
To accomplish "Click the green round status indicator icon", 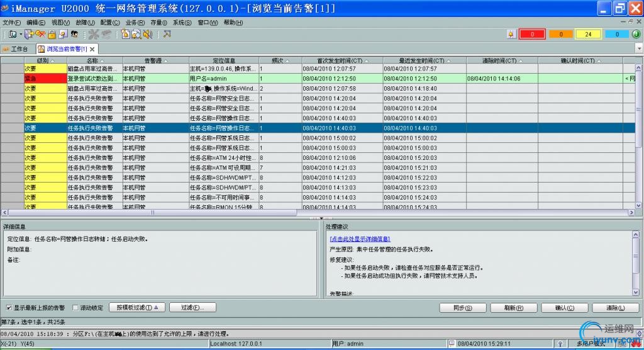I will tap(636, 34).
